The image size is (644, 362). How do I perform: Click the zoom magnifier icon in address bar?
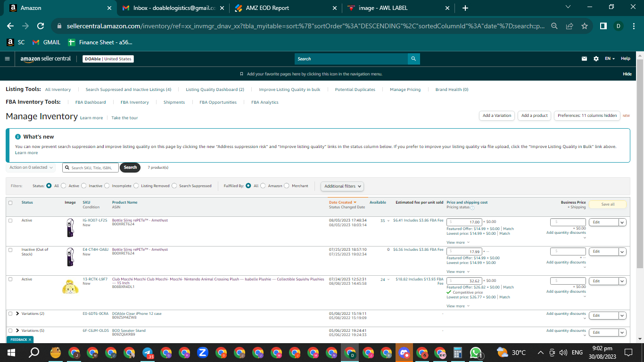coord(554,26)
